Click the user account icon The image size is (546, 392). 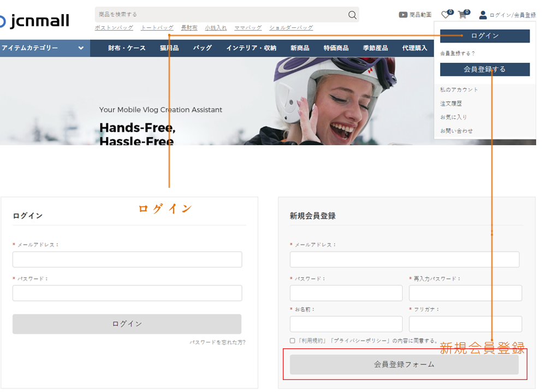pyautogui.click(x=483, y=15)
